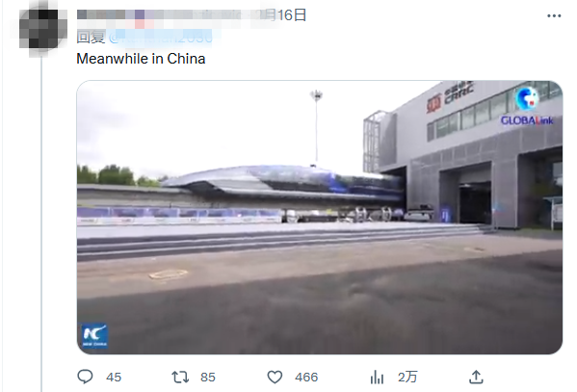Image resolution: width=577 pixels, height=392 pixels.
Task: Click the GLOBALink watermark in video
Action: click(x=527, y=106)
